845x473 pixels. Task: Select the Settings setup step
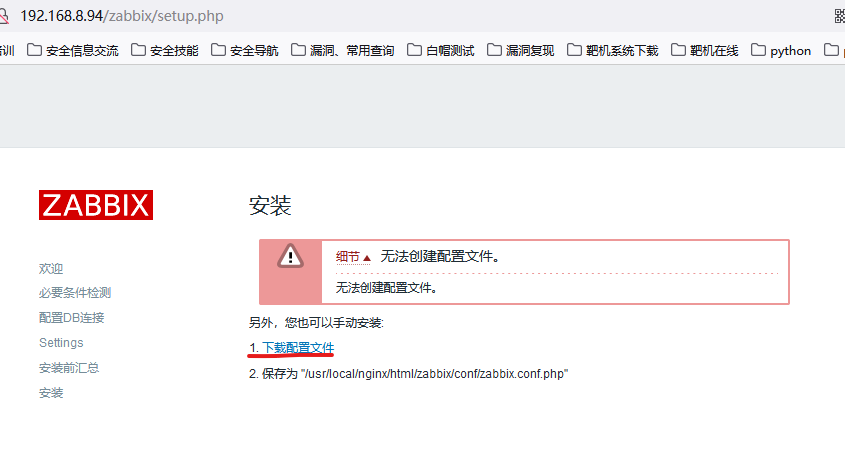(61, 343)
